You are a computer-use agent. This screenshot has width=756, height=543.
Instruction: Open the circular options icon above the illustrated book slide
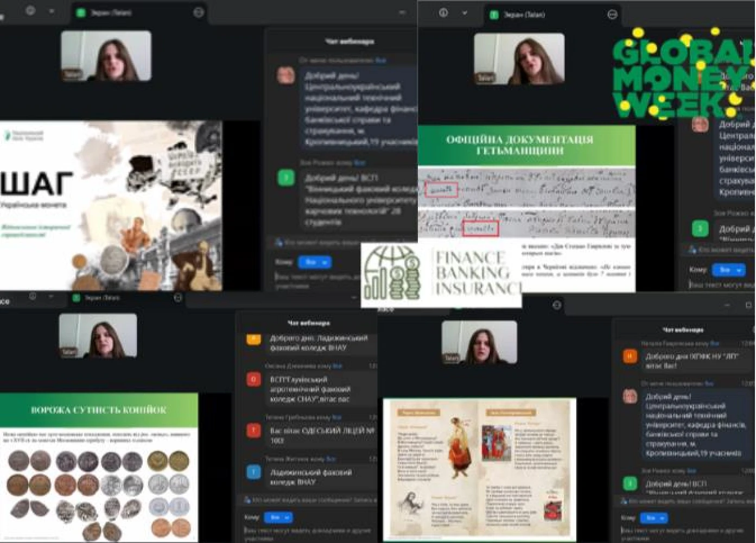pos(556,305)
